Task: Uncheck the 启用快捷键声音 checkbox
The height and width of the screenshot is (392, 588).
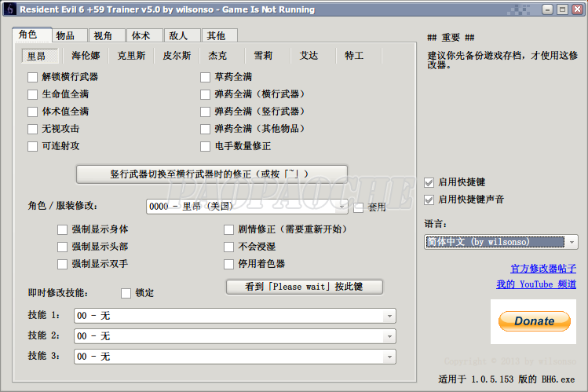Action: (429, 200)
